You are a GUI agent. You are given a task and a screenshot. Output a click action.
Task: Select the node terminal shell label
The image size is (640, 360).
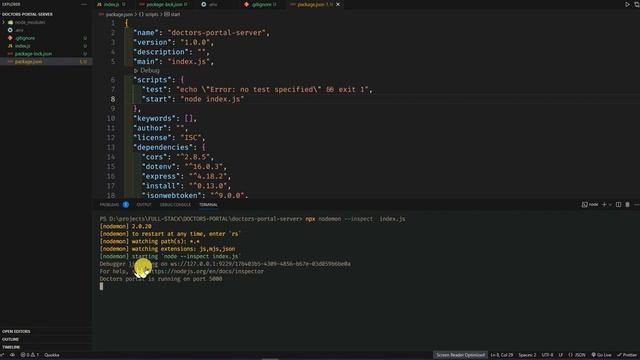click(590, 204)
